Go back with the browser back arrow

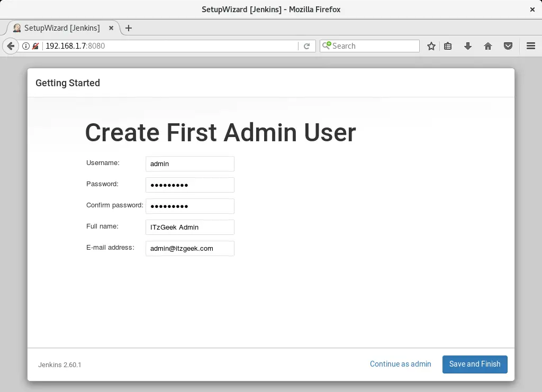(11, 46)
